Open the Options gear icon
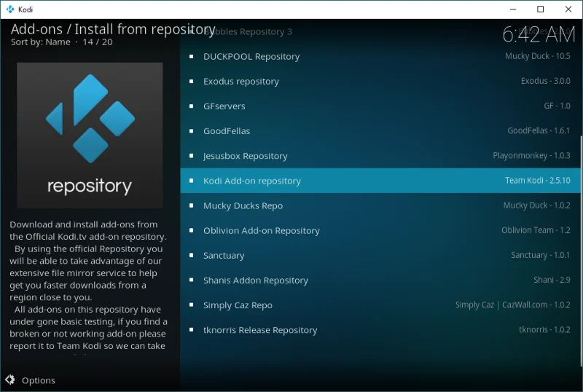The height and width of the screenshot is (392, 583). (x=10, y=380)
